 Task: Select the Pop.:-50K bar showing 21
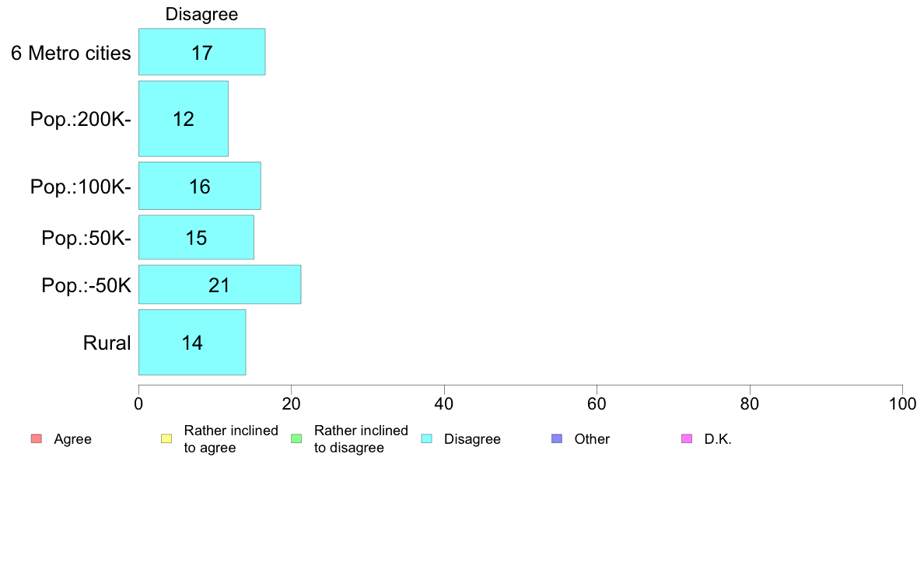click(219, 284)
